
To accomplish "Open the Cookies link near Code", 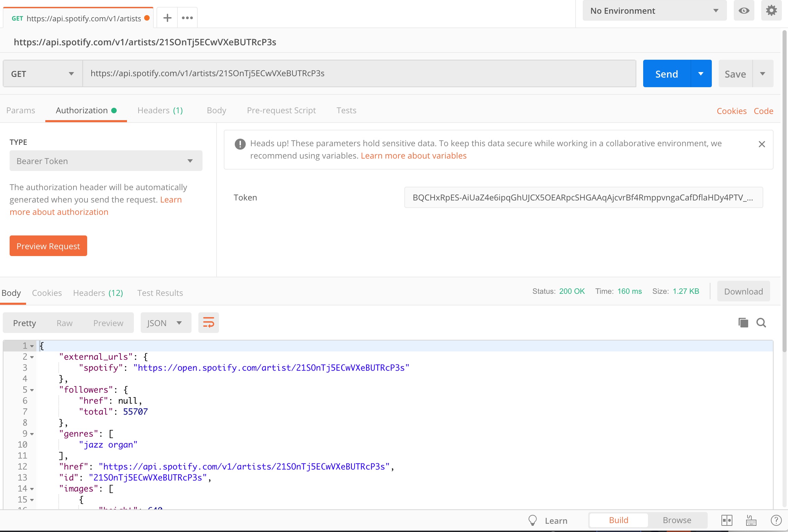I will [731, 111].
